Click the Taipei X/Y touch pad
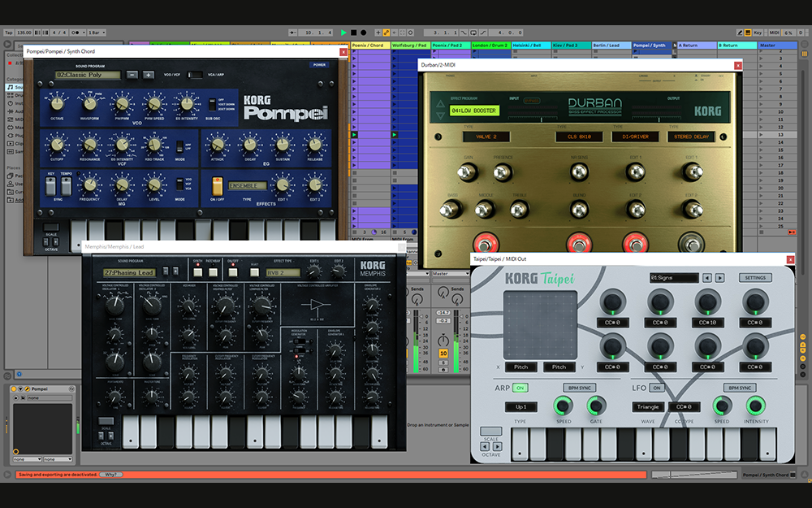812x508 pixels. coord(540,325)
